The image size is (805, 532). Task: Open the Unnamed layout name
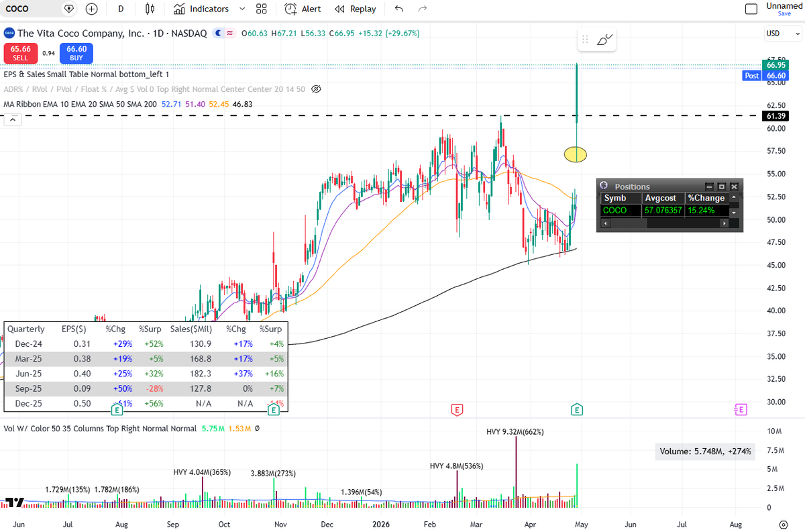[784, 5]
